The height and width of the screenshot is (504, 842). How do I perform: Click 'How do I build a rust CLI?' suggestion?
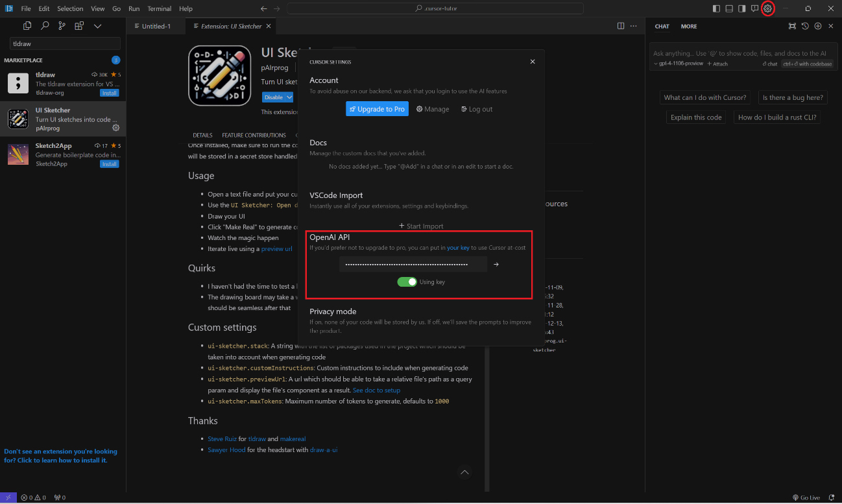(778, 117)
